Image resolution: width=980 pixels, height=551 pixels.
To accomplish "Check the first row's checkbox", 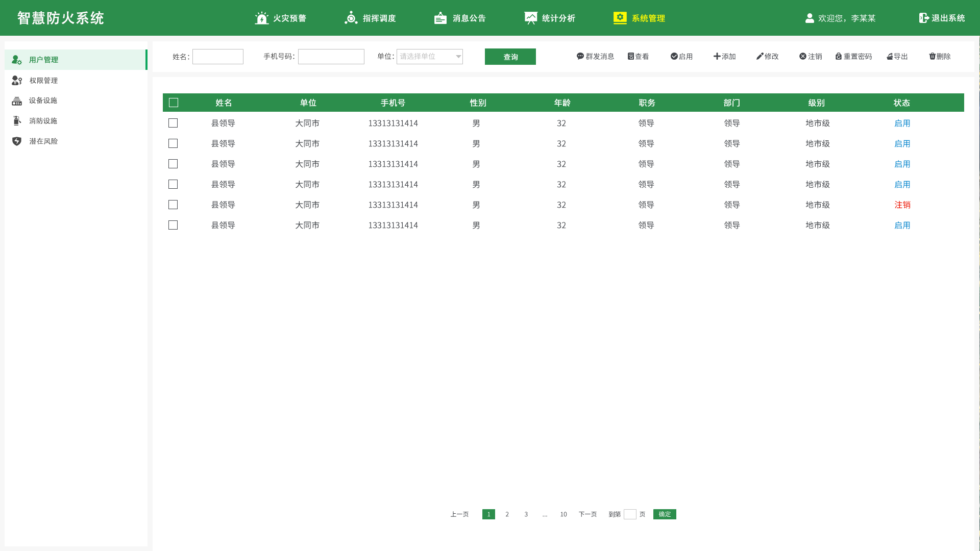I will [173, 123].
